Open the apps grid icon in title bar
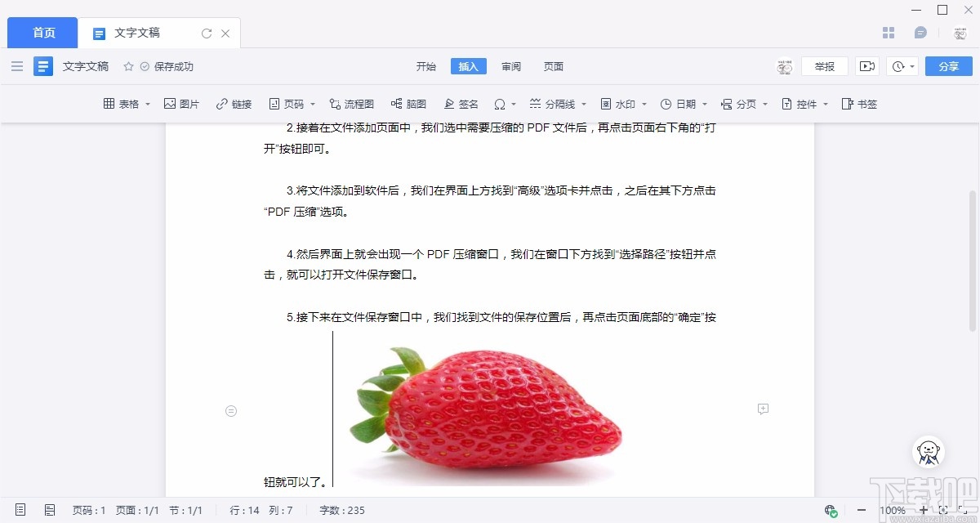Viewport: 980px width, 523px height. (x=889, y=32)
